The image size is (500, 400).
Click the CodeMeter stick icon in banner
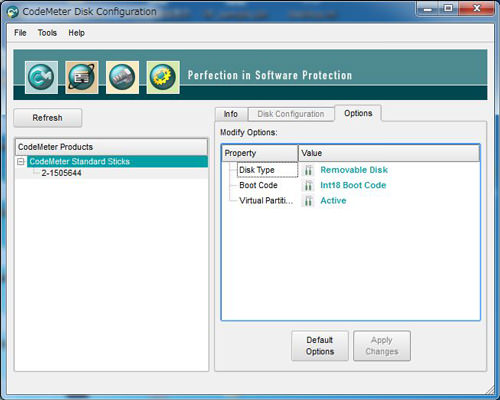[x=122, y=77]
